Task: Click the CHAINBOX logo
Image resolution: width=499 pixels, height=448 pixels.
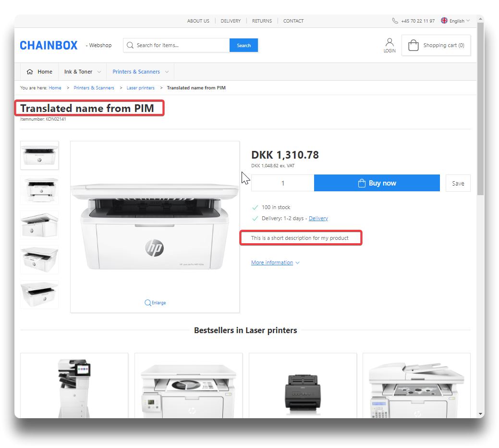Action: (x=49, y=45)
